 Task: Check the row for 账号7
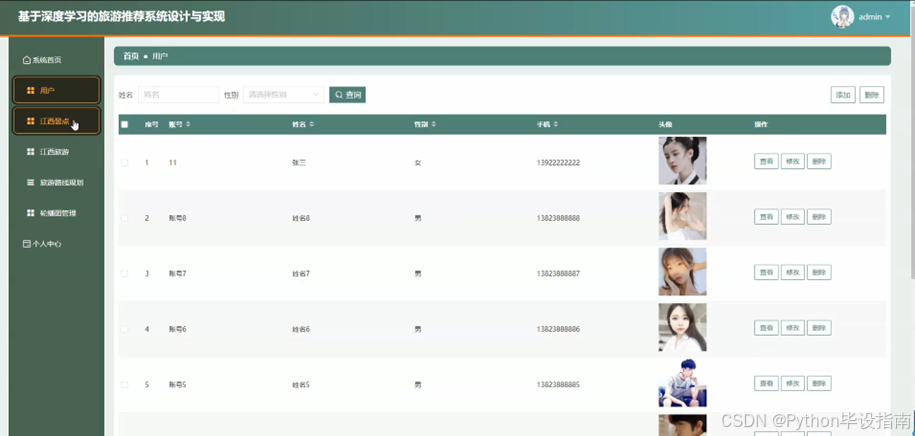click(x=124, y=274)
